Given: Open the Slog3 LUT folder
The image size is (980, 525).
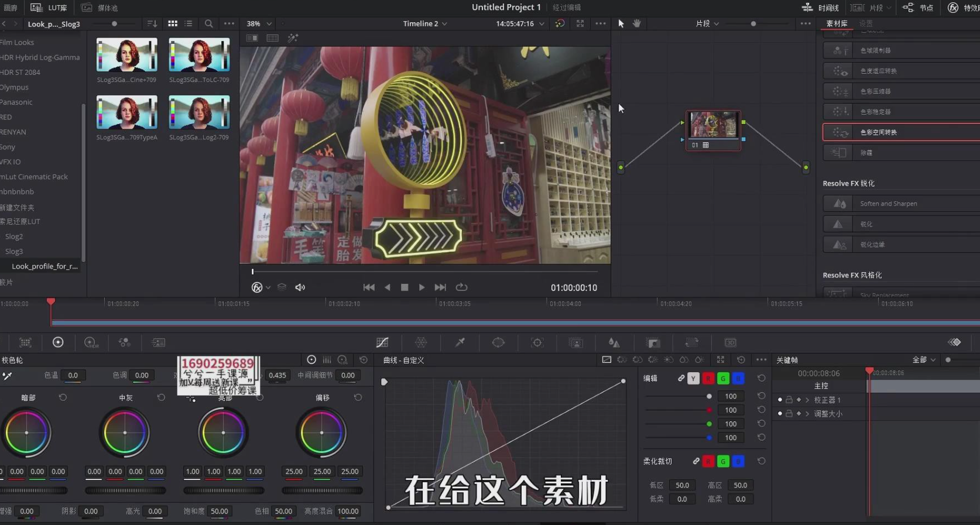Looking at the screenshot, I should (x=14, y=251).
